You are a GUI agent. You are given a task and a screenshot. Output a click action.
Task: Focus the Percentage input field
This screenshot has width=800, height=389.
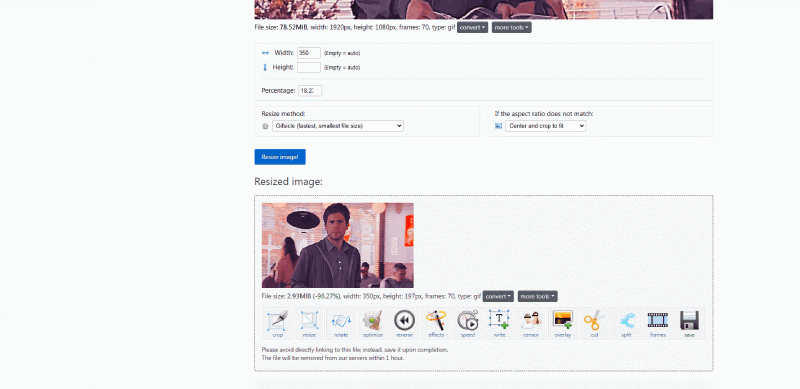coord(310,91)
